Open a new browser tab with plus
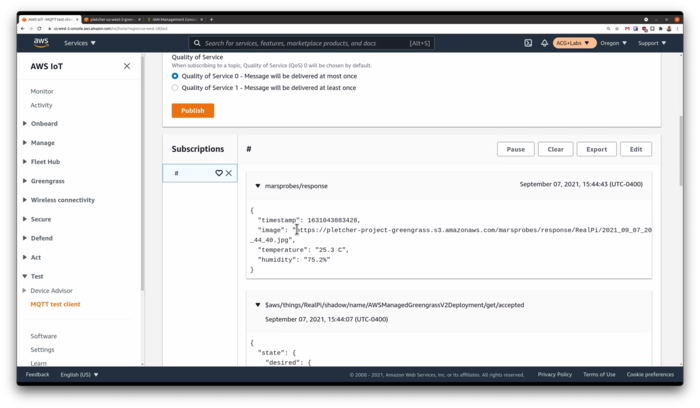This screenshot has width=700, height=408. point(211,20)
